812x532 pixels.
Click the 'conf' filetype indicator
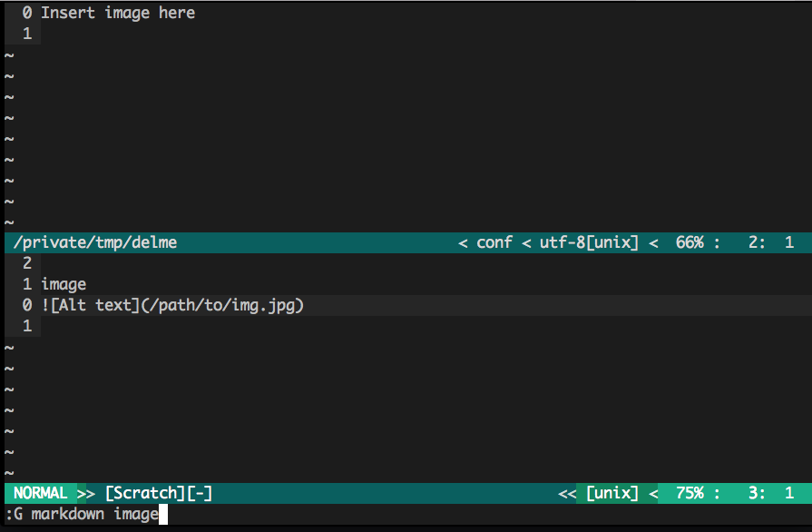pyautogui.click(x=494, y=242)
